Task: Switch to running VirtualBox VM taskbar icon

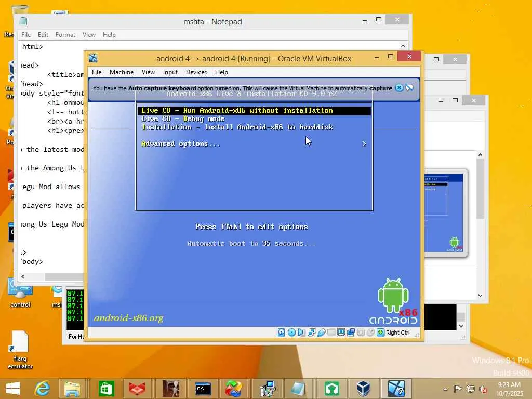Action: coord(396,389)
